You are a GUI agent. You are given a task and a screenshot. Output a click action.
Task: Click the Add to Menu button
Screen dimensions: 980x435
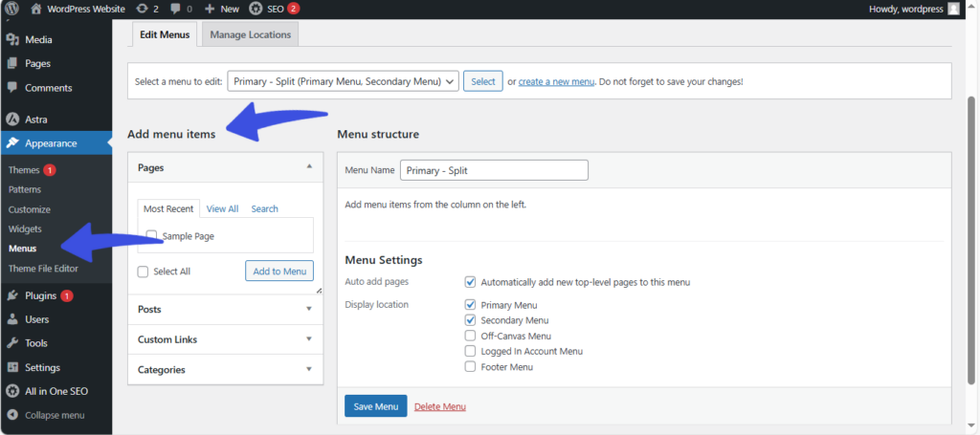(279, 272)
